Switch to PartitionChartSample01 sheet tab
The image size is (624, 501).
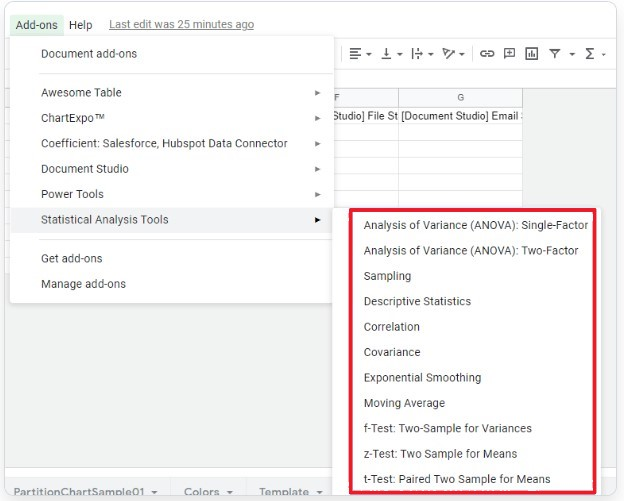click(x=79, y=492)
